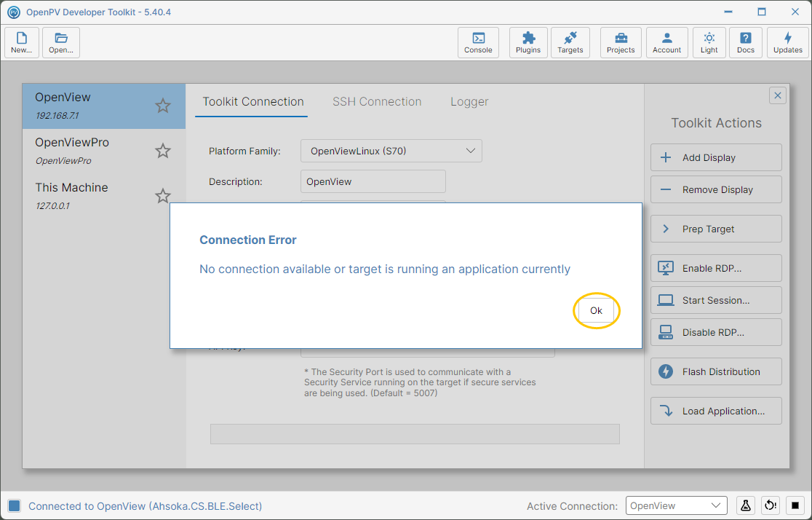The image size is (812, 520).
Task: Click the Add Display button
Action: 716,157
